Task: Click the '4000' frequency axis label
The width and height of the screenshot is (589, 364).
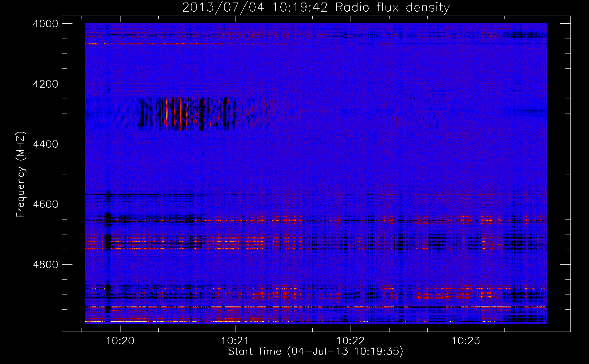Action: pyautogui.click(x=46, y=24)
